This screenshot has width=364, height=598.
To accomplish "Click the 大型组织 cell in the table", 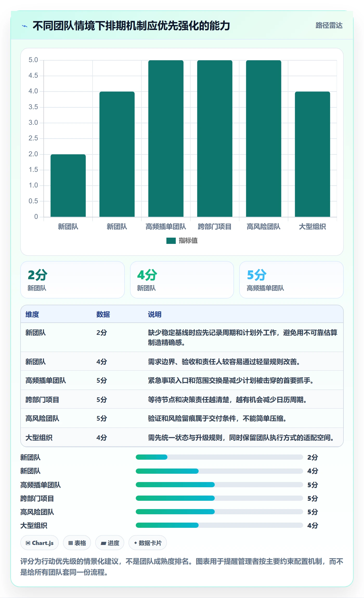I will [39, 438].
